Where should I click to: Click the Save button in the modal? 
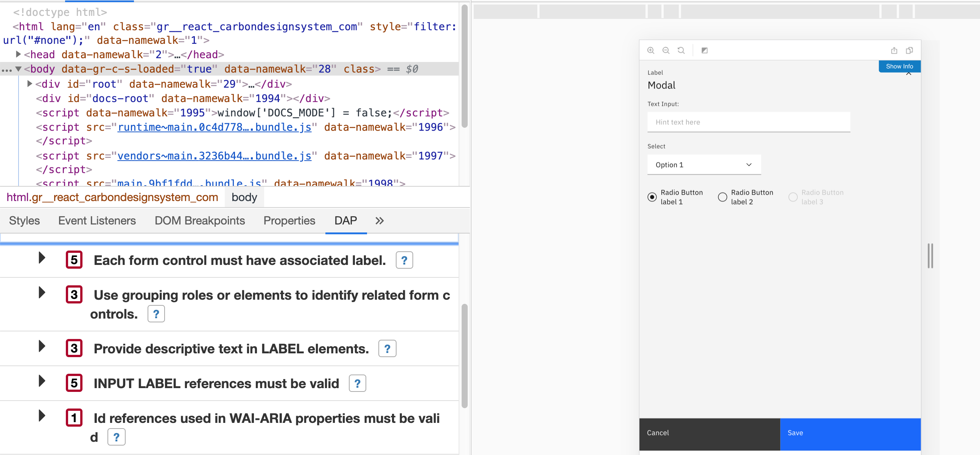[x=851, y=433]
